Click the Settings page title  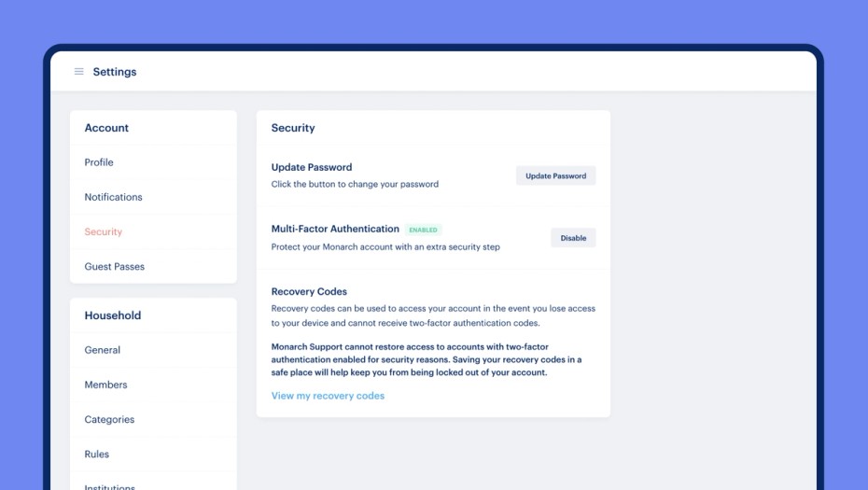click(115, 72)
